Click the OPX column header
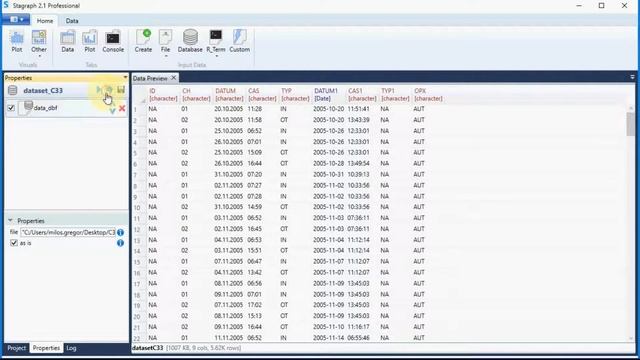 [428, 95]
